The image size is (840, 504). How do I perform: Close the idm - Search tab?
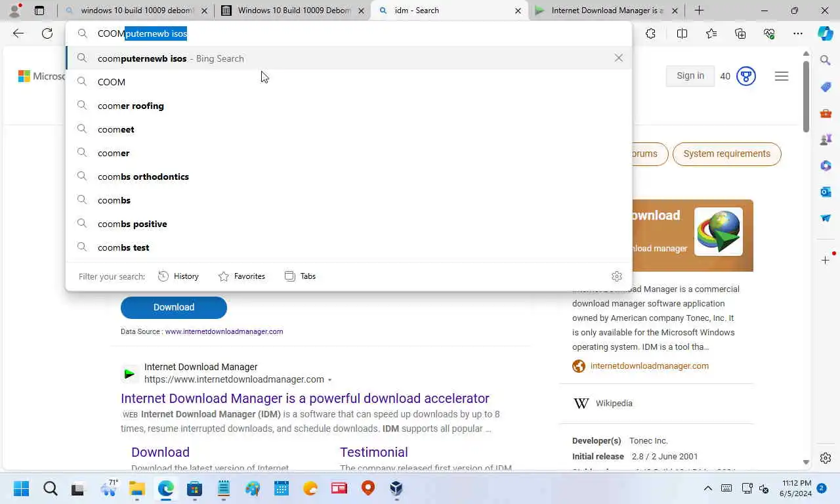click(x=518, y=10)
